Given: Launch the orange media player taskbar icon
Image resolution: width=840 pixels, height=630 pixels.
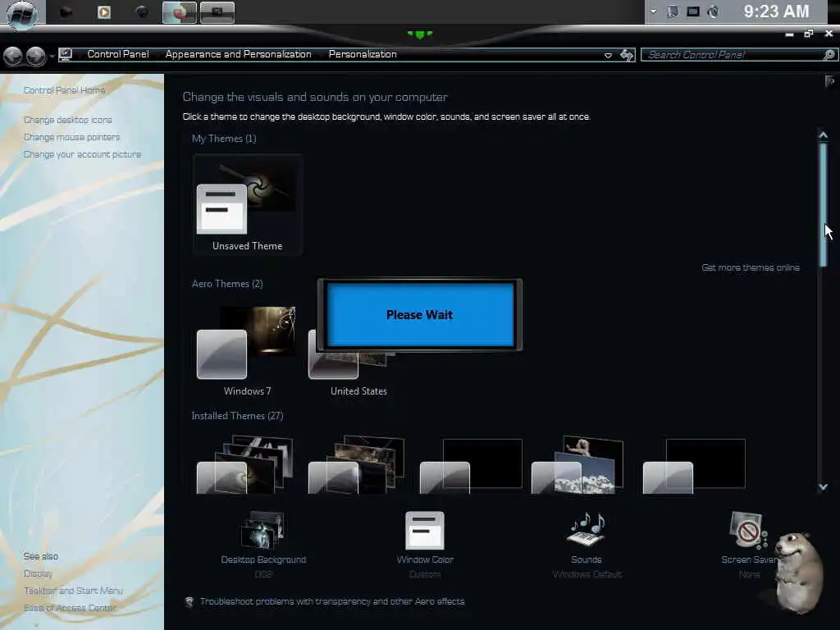Looking at the screenshot, I should pos(104,11).
